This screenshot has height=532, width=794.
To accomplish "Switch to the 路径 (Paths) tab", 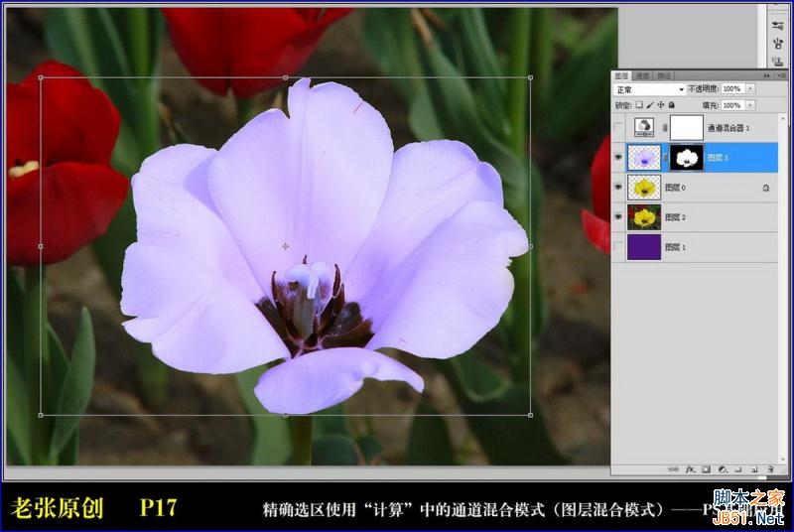I will (664, 75).
